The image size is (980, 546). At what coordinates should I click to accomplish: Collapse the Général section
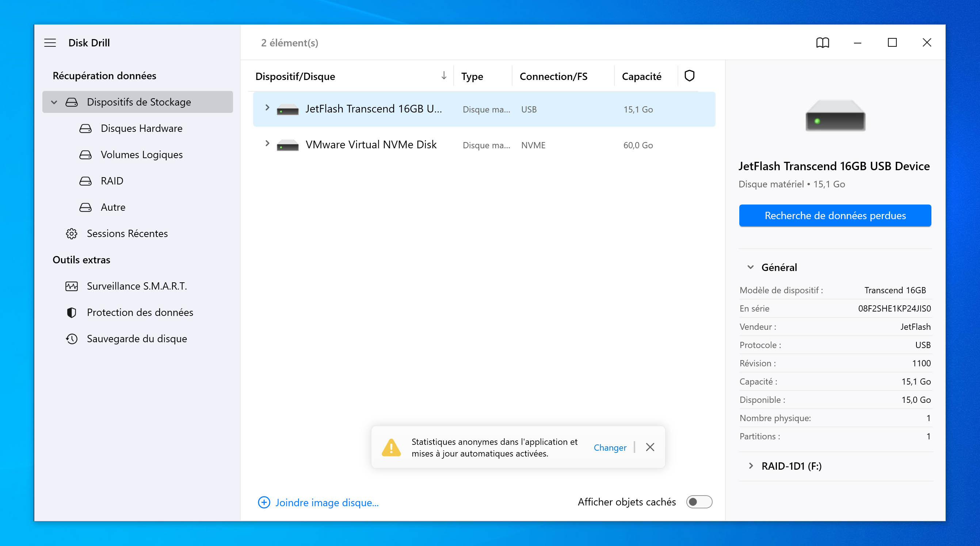[x=751, y=267]
